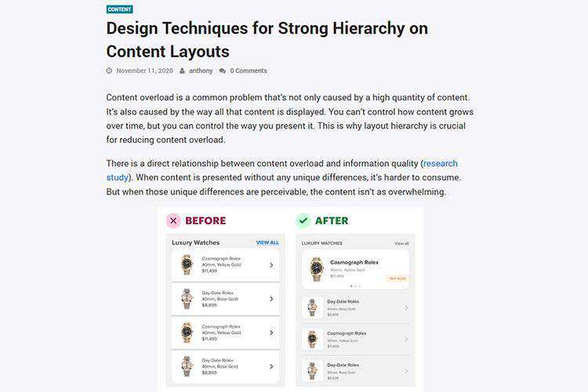Image resolution: width=588 pixels, height=392 pixels.
Task: Open the 'research study' hyperlink
Action: [x=440, y=164]
